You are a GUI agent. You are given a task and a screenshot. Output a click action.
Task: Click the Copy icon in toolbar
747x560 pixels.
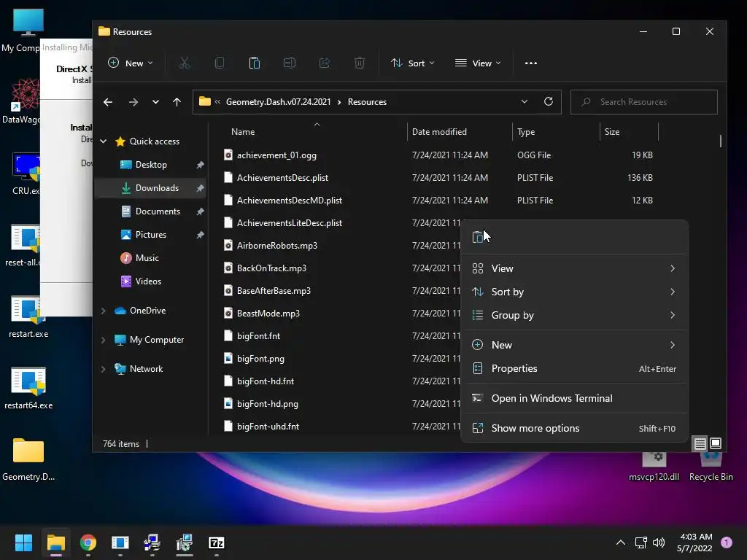click(219, 63)
